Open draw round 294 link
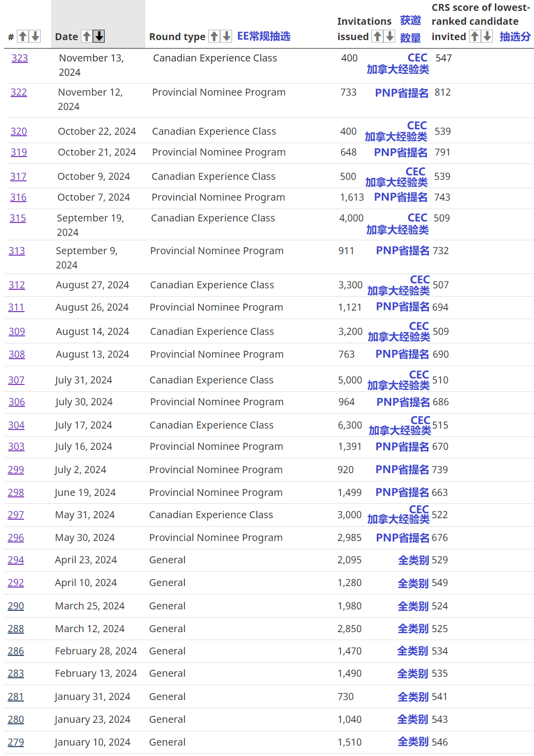Viewport: 534px width, 756px height. (x=16, y=560)
